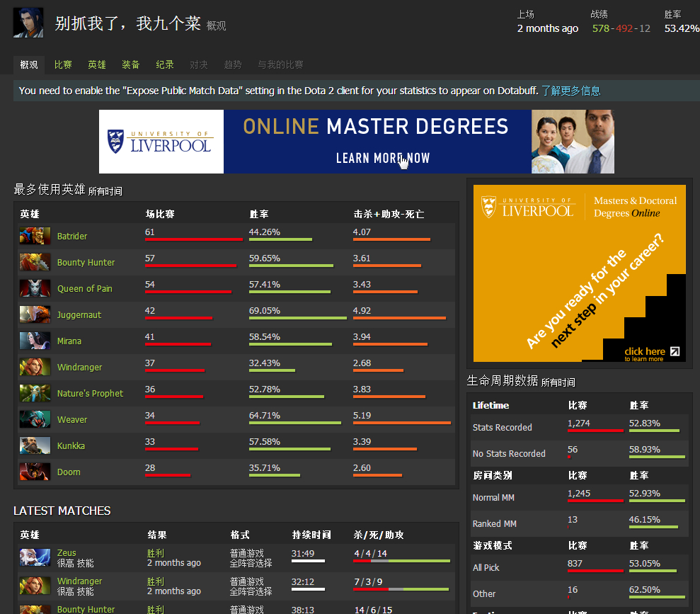700x614 pixels.
Task: Select Stats Recorded matches value 1,274
Action: [x=578, y=423]
